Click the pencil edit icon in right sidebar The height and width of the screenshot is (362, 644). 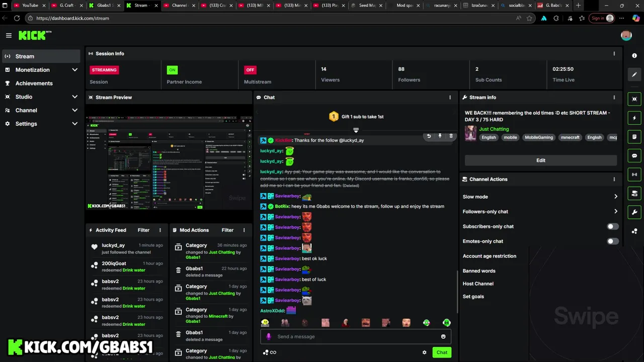tap(634, 74)
